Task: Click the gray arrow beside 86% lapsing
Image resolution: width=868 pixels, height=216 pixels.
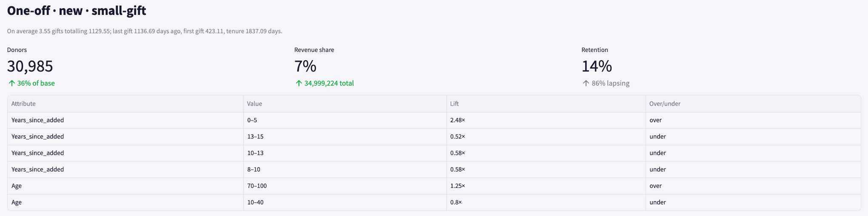Action: (x=586, y=83)
